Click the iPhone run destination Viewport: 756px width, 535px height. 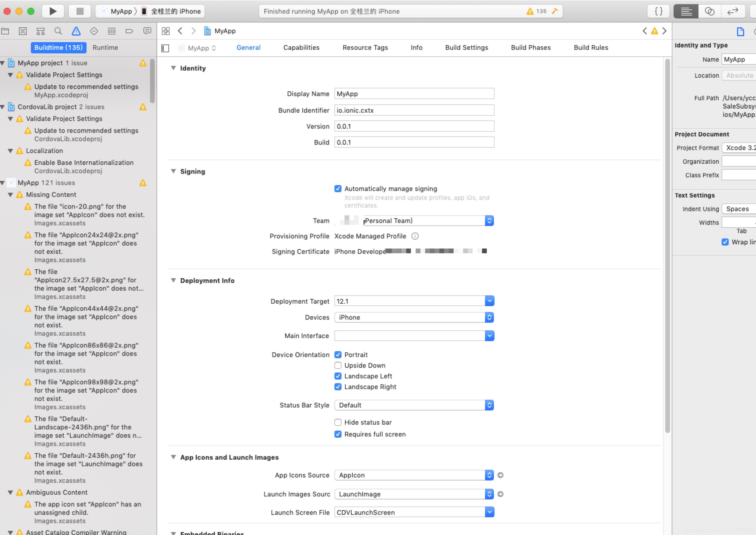(171, 11)
